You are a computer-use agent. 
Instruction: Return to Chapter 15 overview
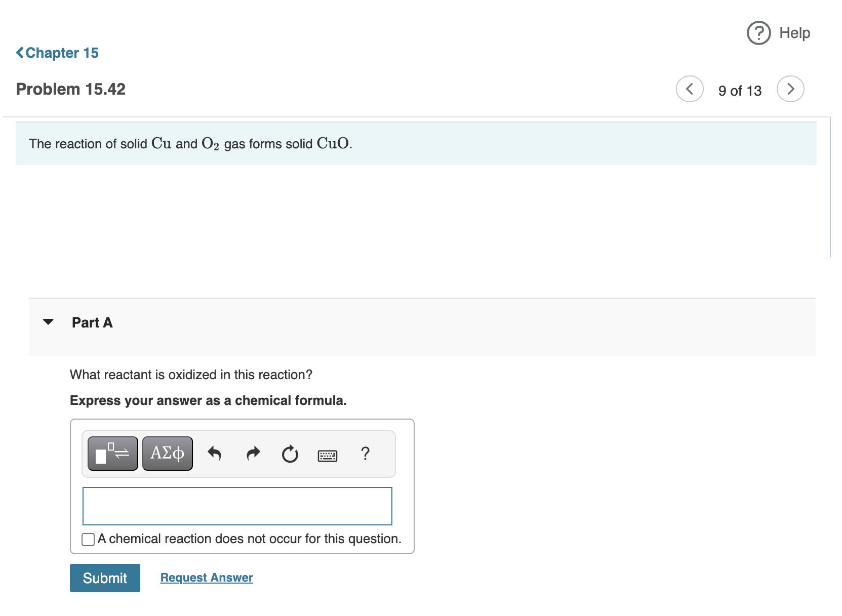click(57, 53)
